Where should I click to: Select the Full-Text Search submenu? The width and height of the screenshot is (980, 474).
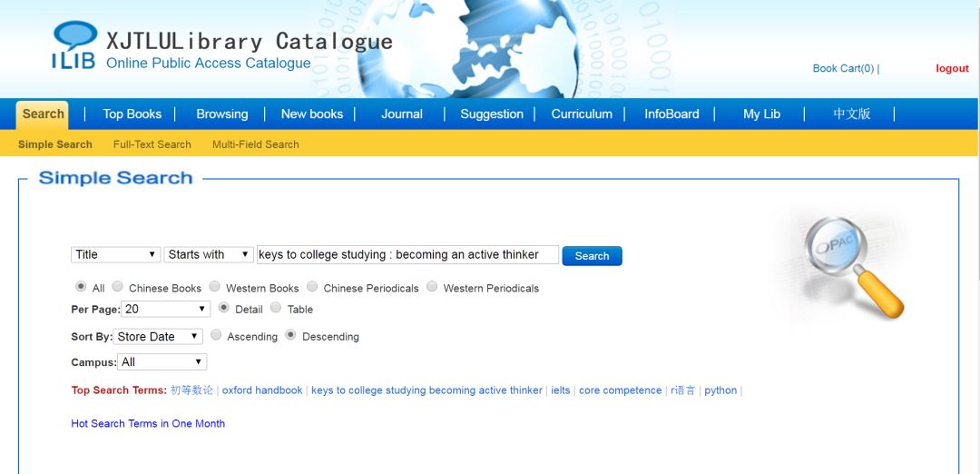152,144
